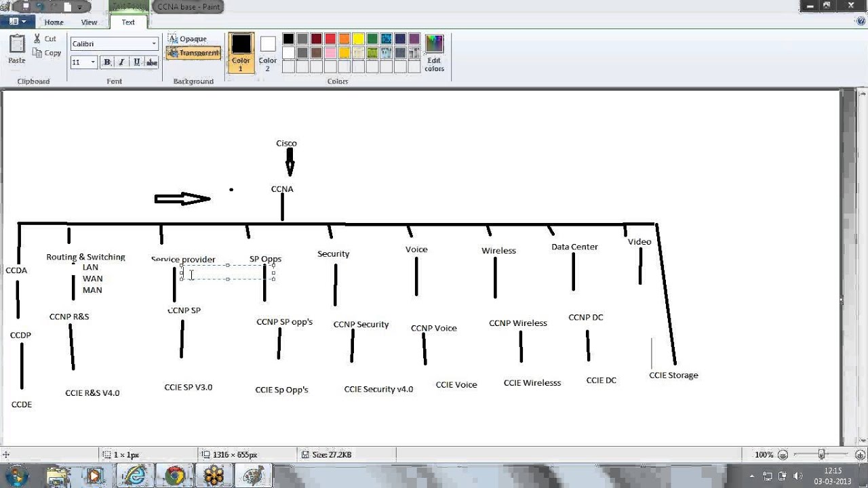This screenshot has width=868, height=488.
Task: Zoom out with the minus button
Action: coord(783,455)
